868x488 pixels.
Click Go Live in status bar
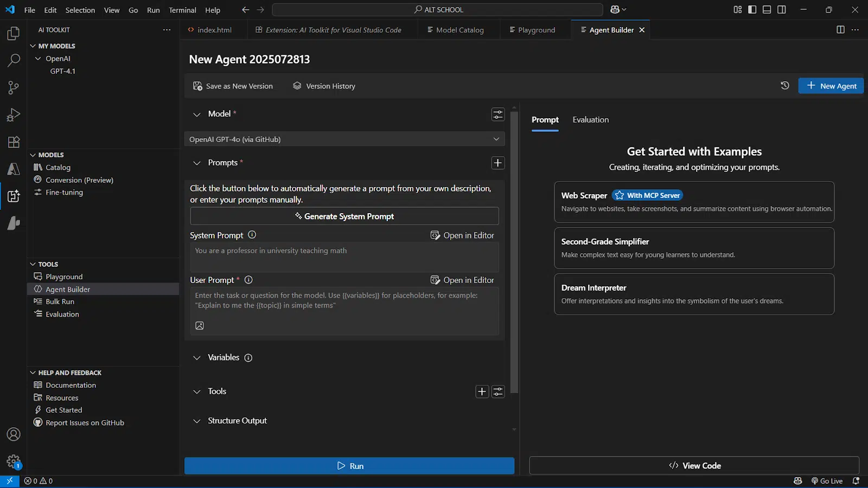click(x=827, y=481)
